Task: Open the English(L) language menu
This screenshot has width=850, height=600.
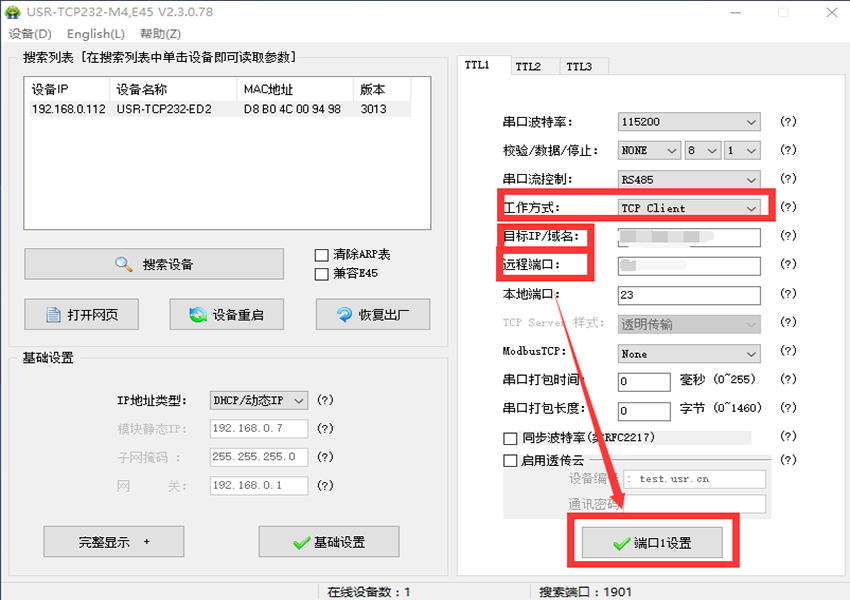Action: tap(96, 34)
